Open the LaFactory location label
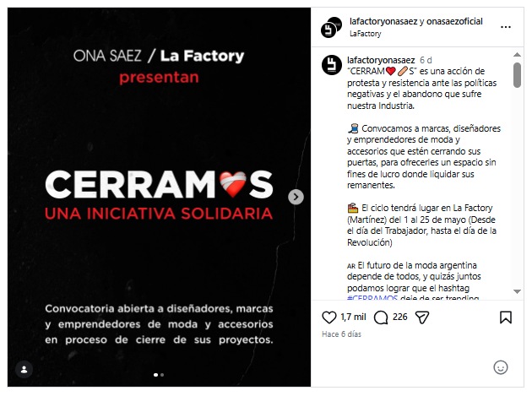This screenshot has height=396, width=532. (366, 34)
